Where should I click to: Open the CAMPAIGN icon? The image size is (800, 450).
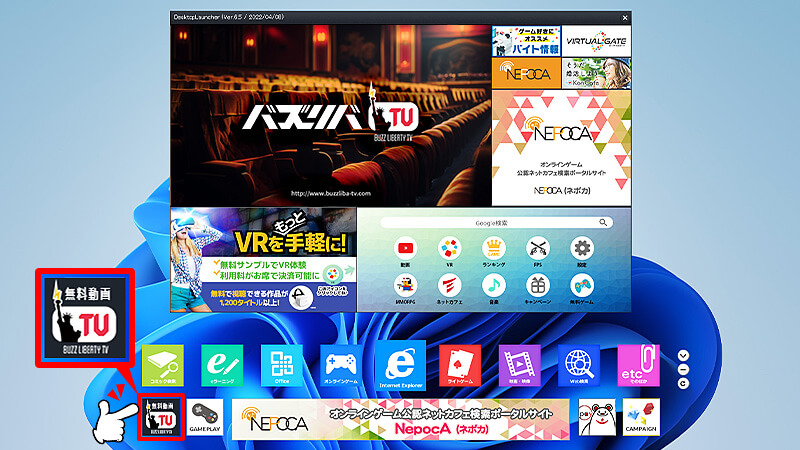(641, 417)
